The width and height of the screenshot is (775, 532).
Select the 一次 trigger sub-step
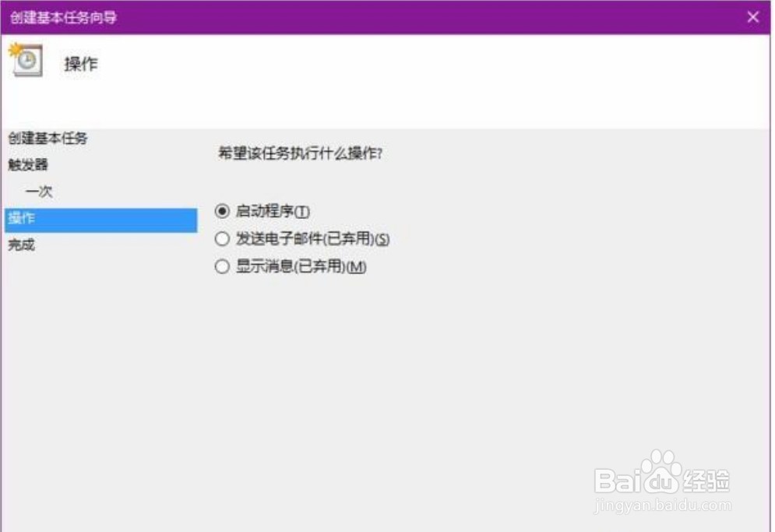[x=39, y=192]
